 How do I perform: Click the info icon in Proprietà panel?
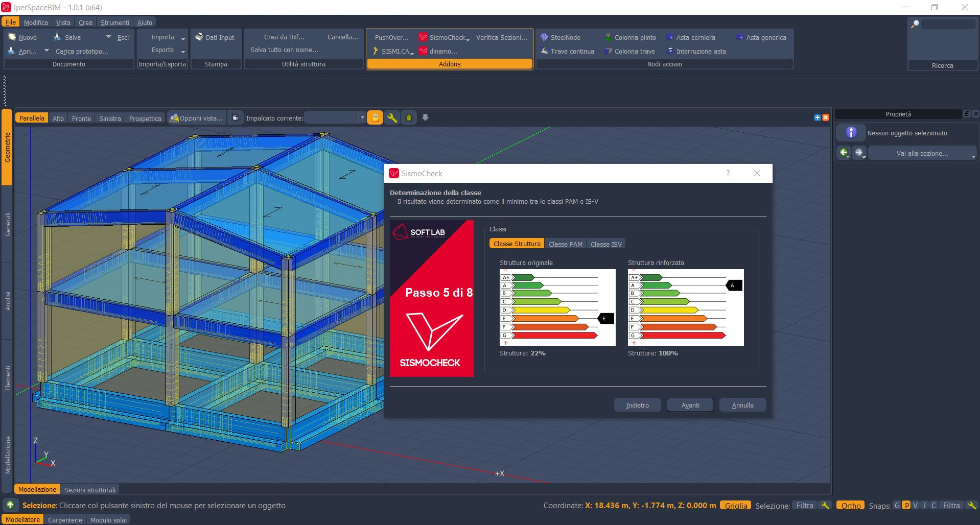(851, 133)
